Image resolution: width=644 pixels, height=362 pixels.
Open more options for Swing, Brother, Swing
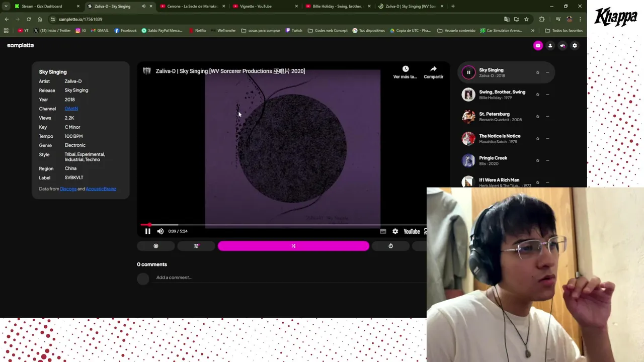pos(547,95)
